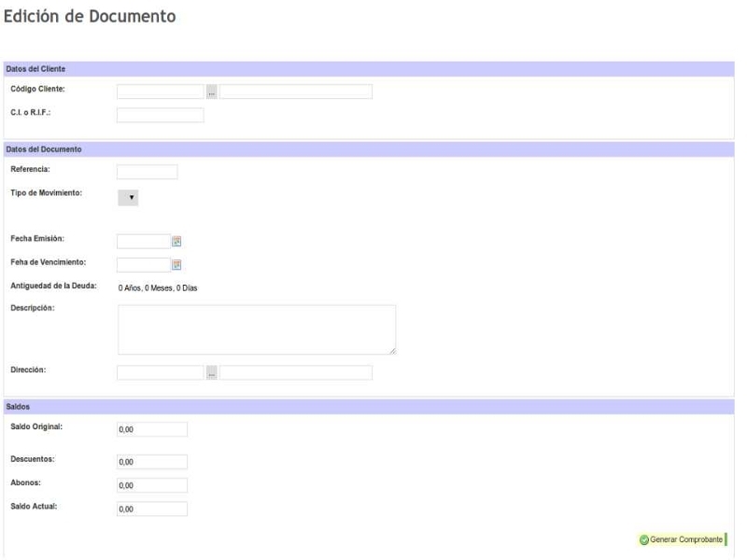Click the Generar Comprobante button
This screenshot has height=560, width=747.
[x=681, y=539]
